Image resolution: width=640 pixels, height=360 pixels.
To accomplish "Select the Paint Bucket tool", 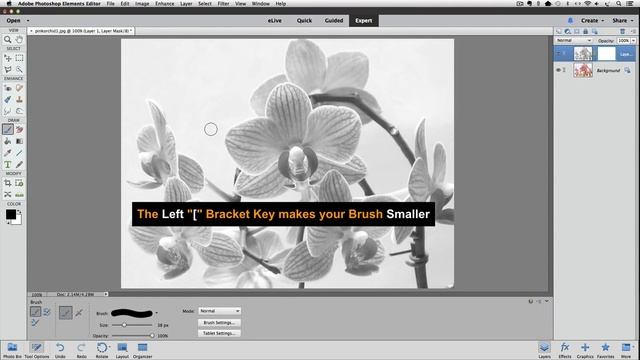I will coord(7,141).
